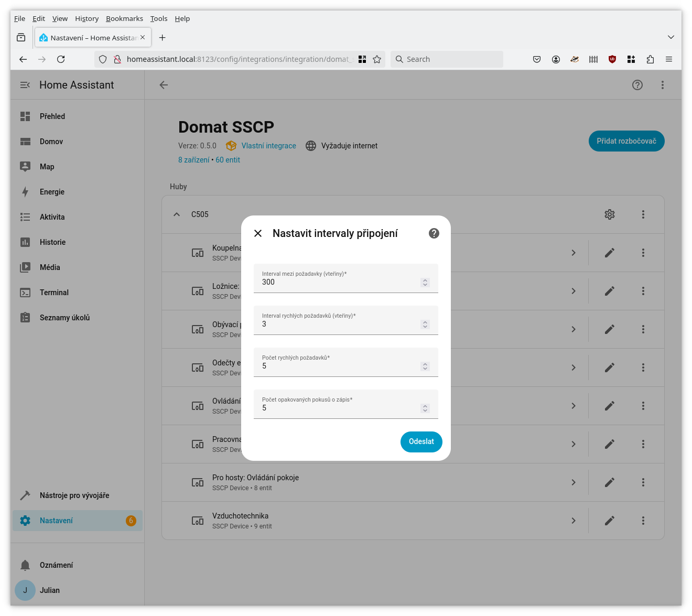Collapse the Home Assistant sidebar
The height and width of the screenshot is (616, 692).
click(25, 85)
